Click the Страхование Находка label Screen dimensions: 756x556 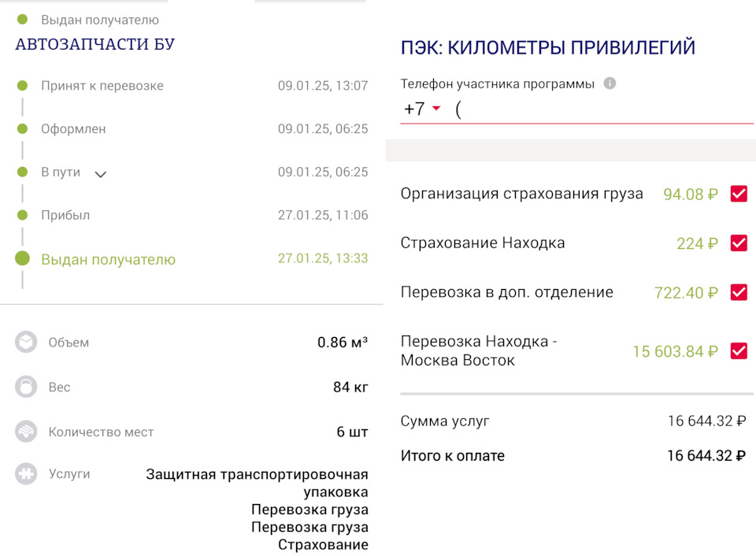pos(483,243)
